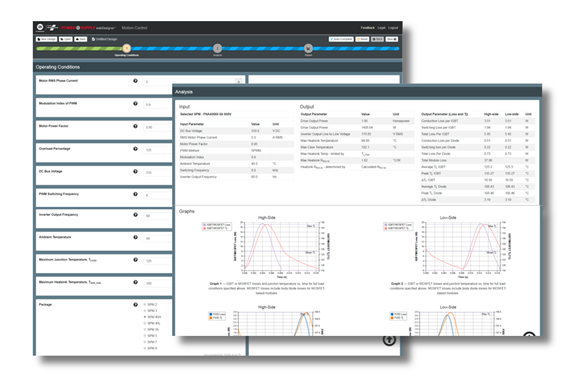Click the scroll-to-top arrow icon
Image resolution: width=570 pixels, height=391 pixels.
click(389, 340)
